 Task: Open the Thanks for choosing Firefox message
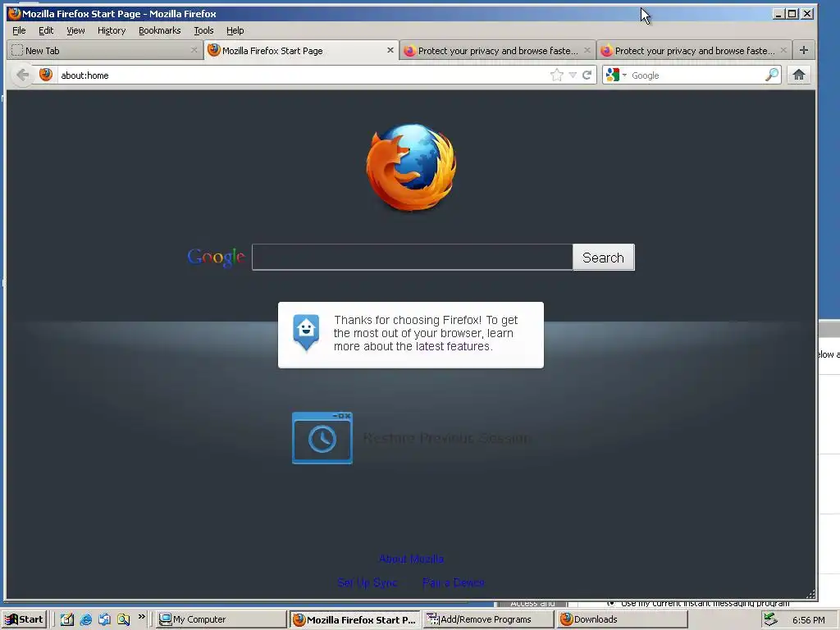coord(411,335)
